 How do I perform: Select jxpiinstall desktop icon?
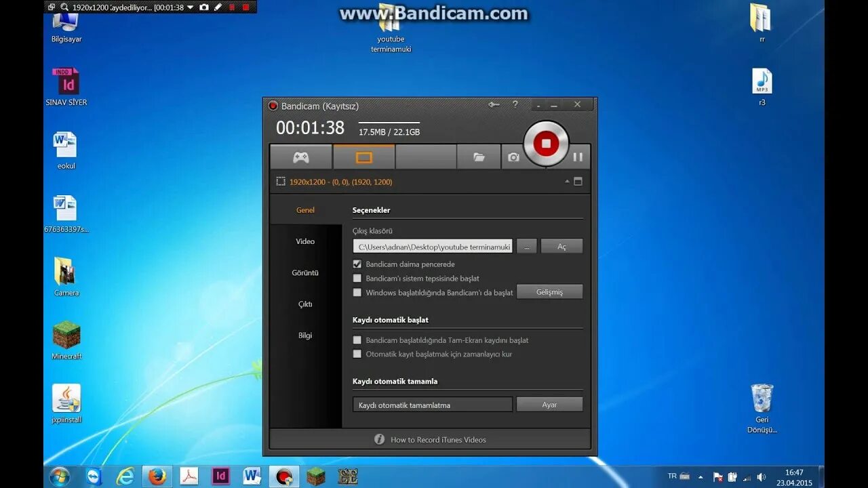coord(66,404)
